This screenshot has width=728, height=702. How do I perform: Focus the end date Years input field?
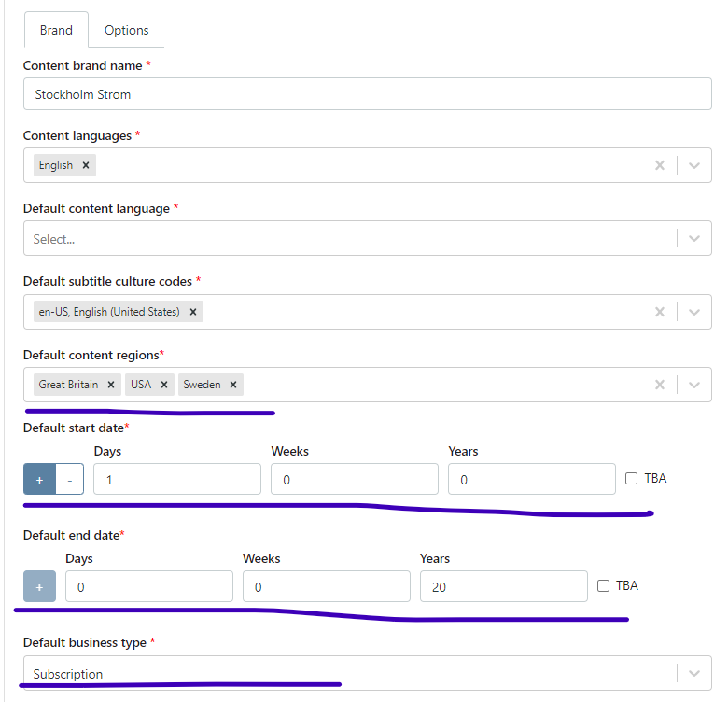point(503,586)
